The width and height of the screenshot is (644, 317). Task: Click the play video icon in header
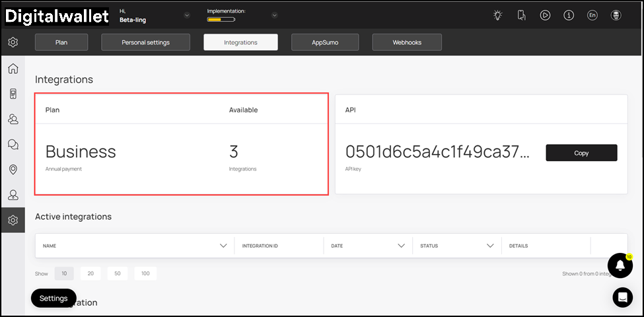click(x=545, y=15)
